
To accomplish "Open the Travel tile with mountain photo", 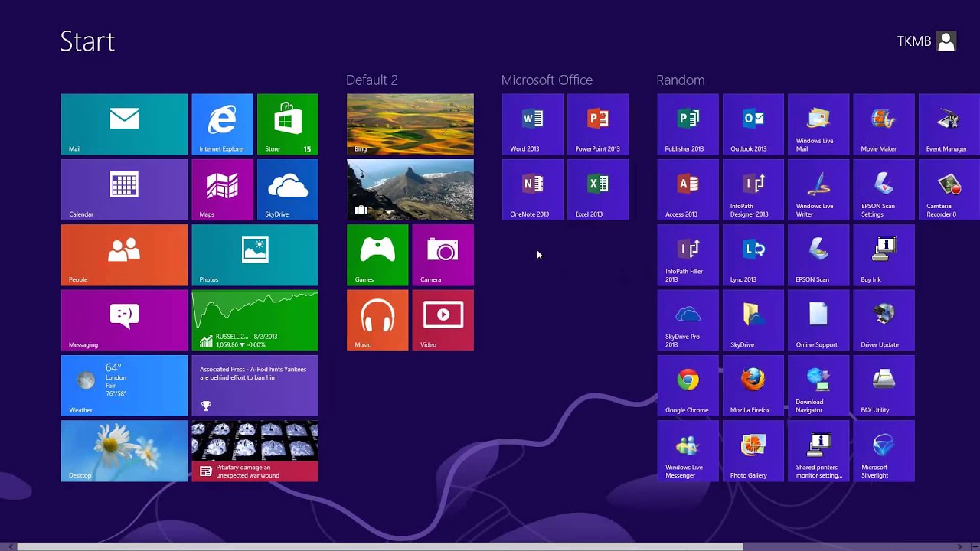I will 410,190.
